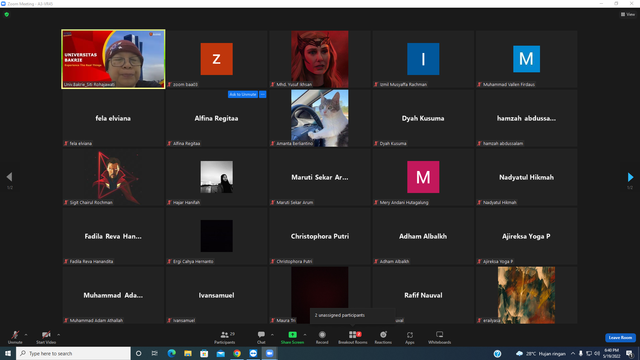Viewport: 640px width, 360px height.
Task: Select Maruti Sekar Arum tile
Action: [x=320, y=177]
